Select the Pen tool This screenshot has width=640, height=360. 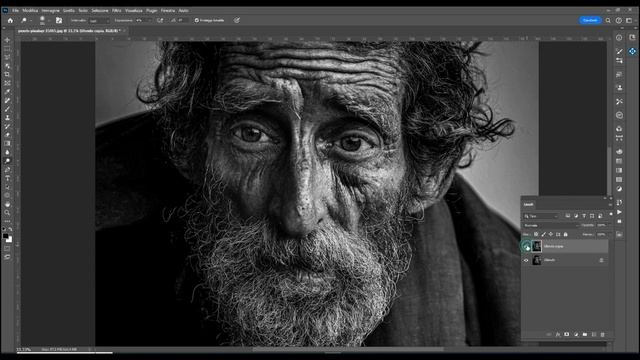(x=7, y=169)
